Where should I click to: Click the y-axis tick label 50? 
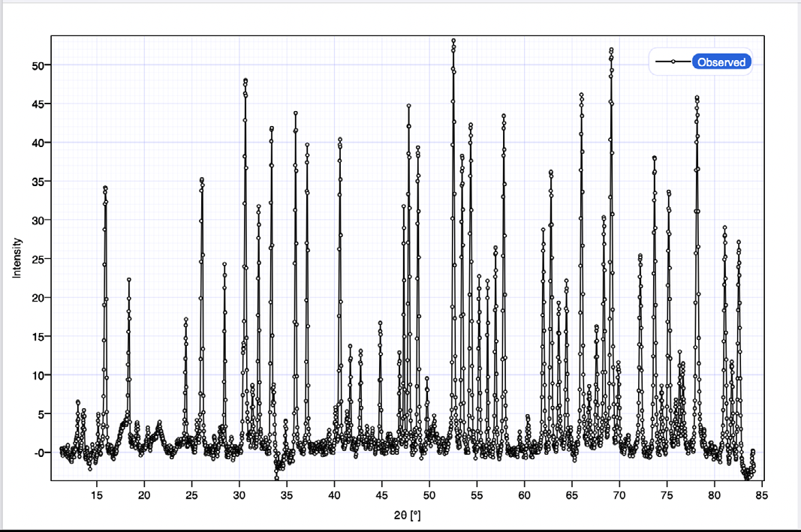(x=38, y=65)
